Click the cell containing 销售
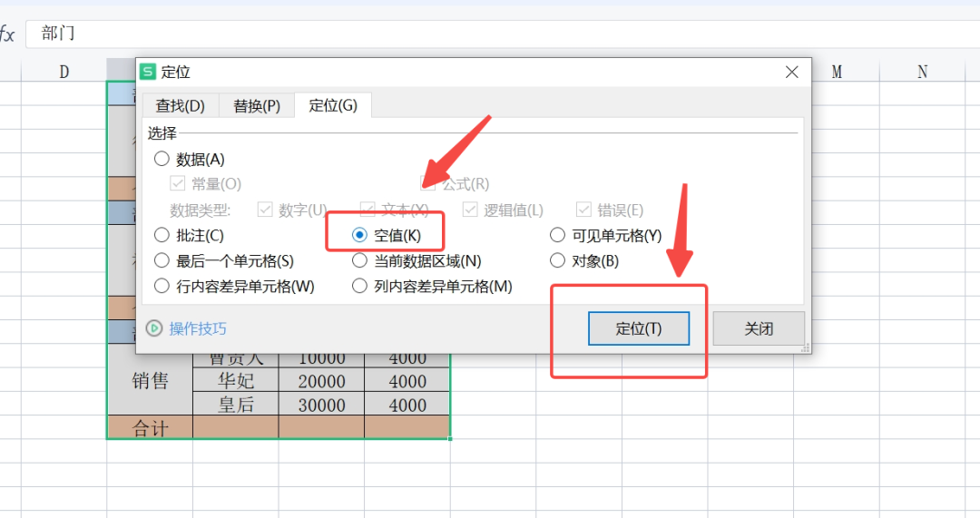The image size is (980, 518). point(150,380)
